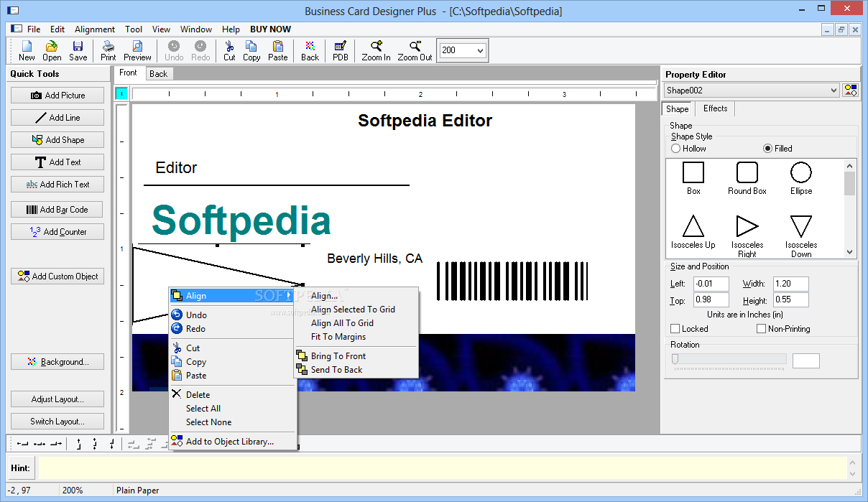Click the Copy toolbar icon
The width and height of the screenshot is (868, 502).
tap(251, 51)
